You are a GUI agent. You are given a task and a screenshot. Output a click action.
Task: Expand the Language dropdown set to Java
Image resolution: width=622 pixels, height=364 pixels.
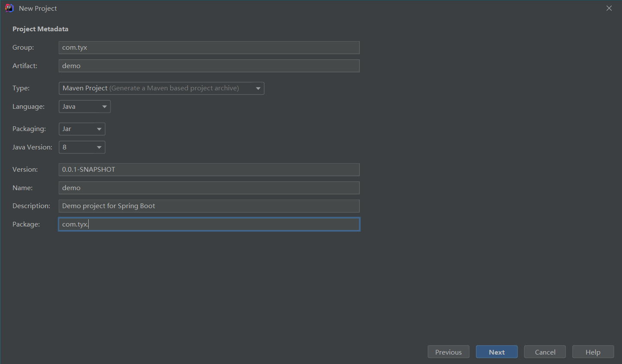pos(84,107)
